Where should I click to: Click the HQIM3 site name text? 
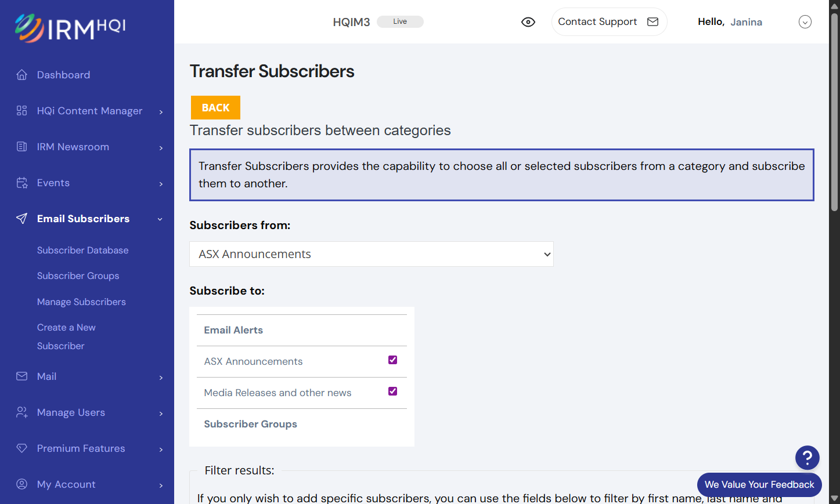pos(351,22)
